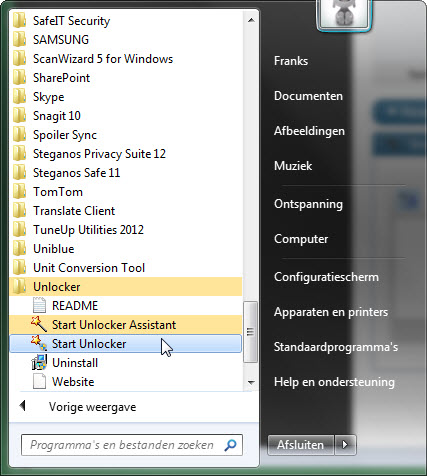Open Help en ondersteuning

[334, 382]
